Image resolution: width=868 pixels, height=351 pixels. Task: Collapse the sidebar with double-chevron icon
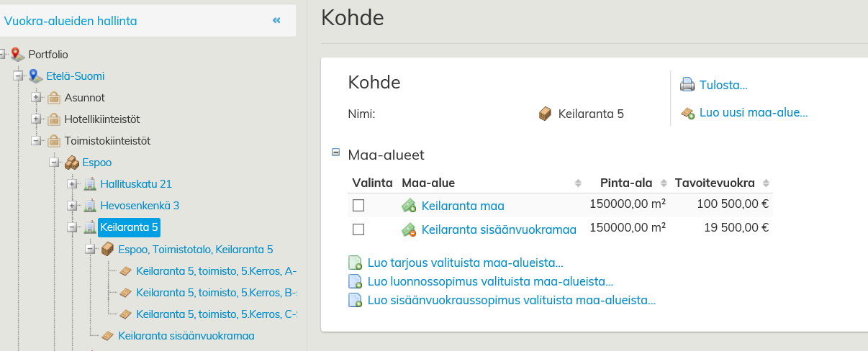click(x=276, y=21)
